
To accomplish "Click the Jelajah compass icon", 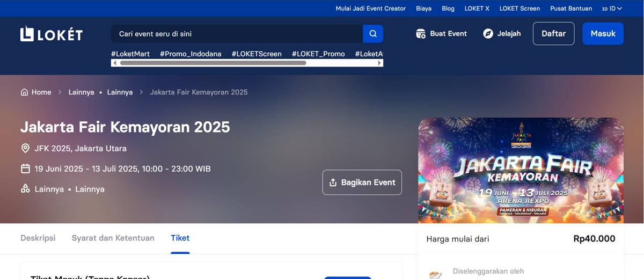I will (x=488, y=34).
